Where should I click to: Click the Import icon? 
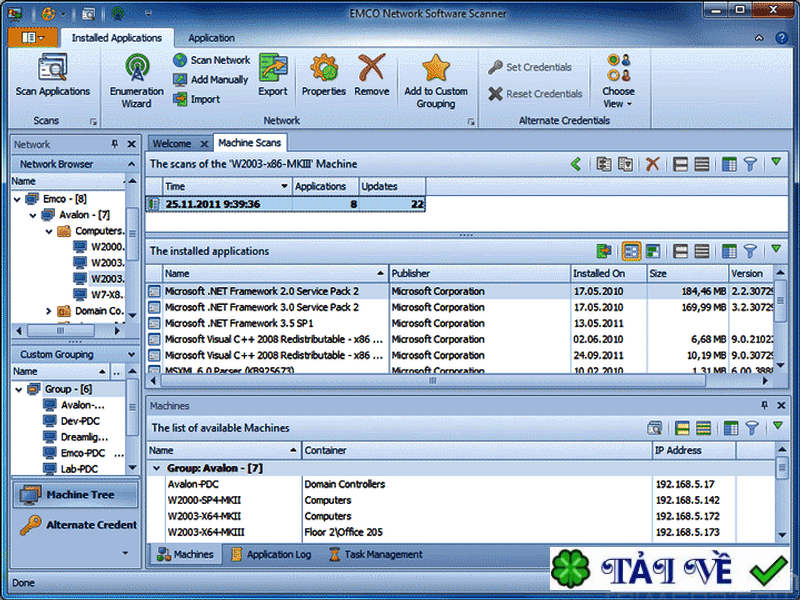tap(181, 99)
